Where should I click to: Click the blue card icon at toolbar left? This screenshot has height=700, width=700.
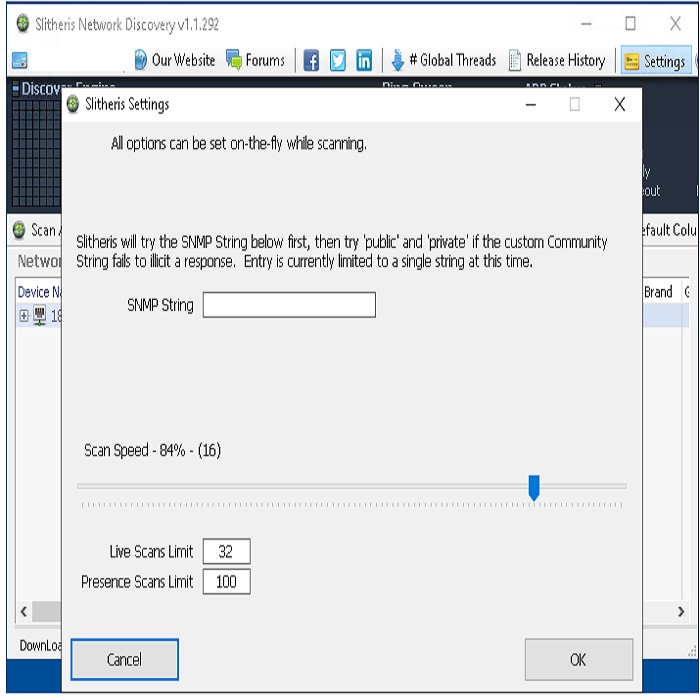point(20,60)
